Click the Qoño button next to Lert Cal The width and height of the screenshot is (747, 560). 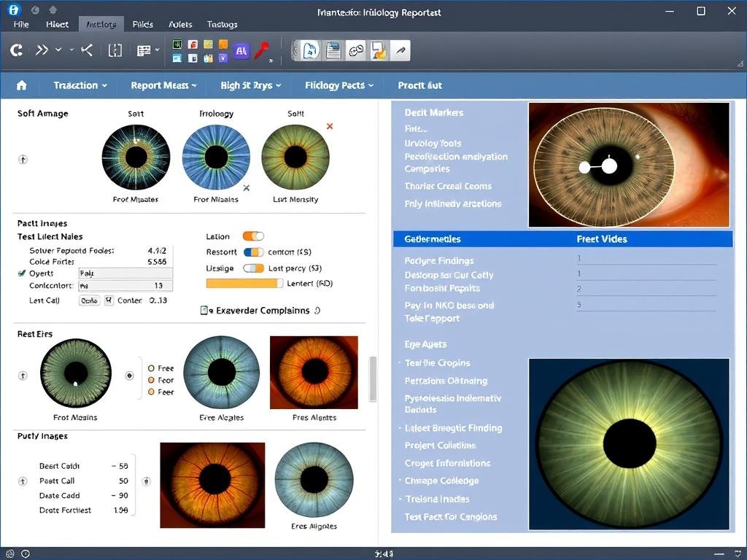pyautogui.click(x=89, y=300)
